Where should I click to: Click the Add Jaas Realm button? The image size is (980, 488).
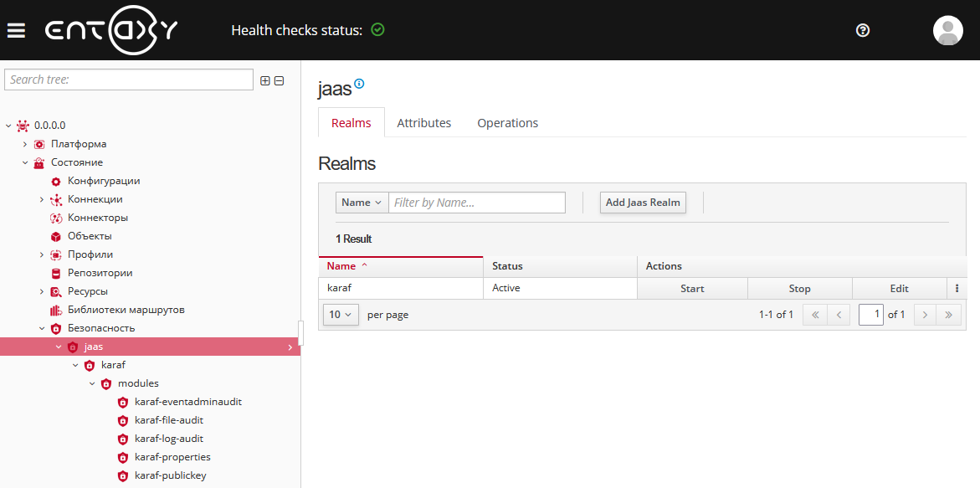[643, 203]
